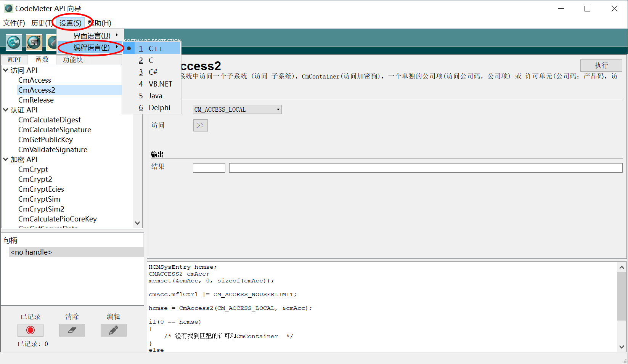This screenshot has width=628, height=364.
Task: Select CmGetPublicKey in the tree
Action: click(x=45, y=140)
